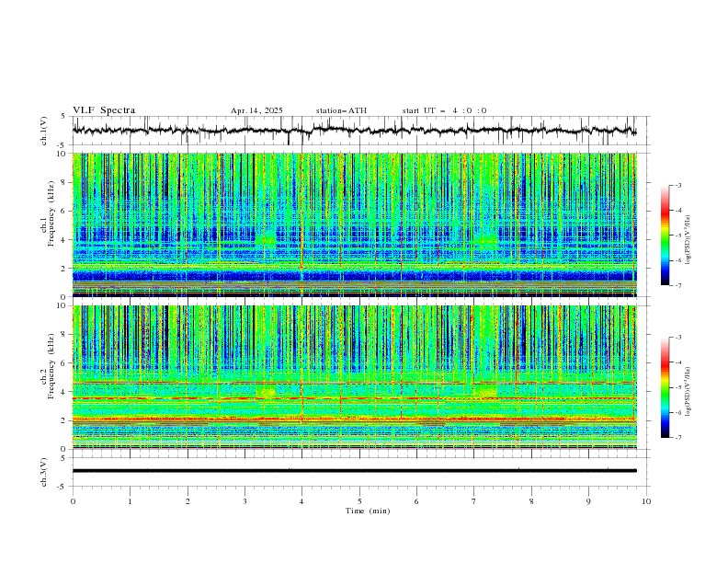The height and width of the screenshot is (563, 728).
Task: Click the '-7' tick on ch.2 colorbar
Action: click(678, 437)
